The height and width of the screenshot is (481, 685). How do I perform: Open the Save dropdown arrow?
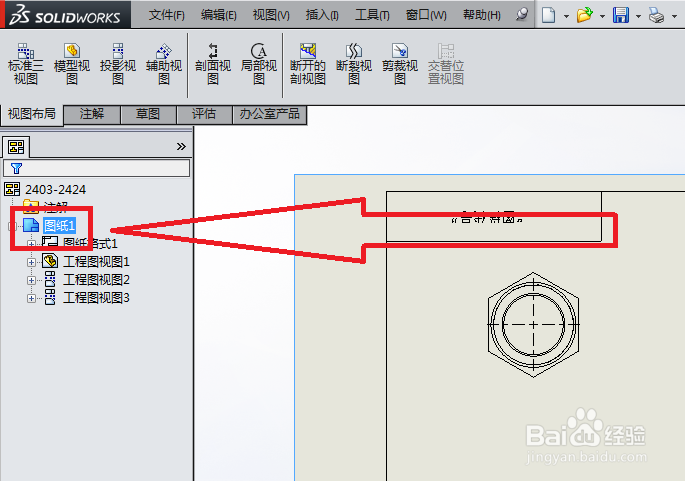point(638,17)
